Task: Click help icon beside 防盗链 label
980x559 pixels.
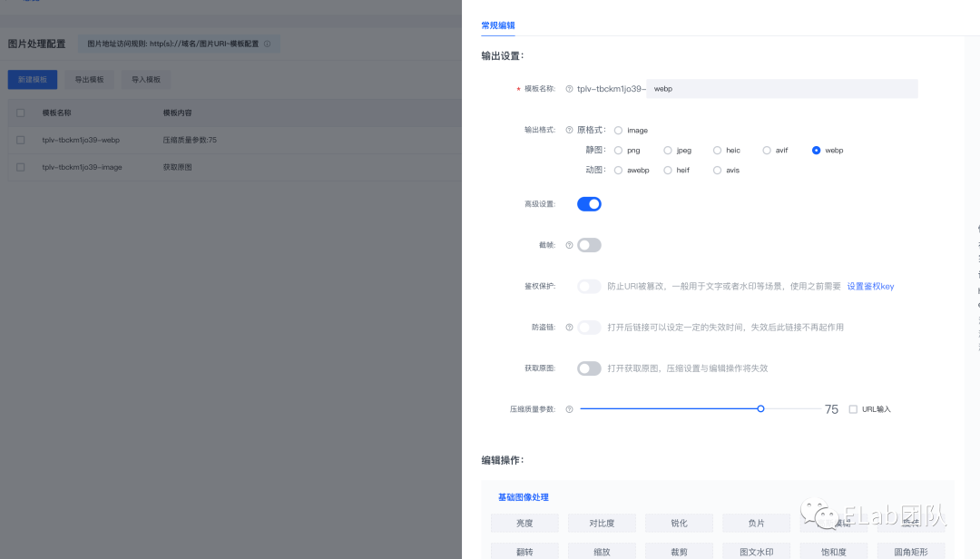Action: (569, 327)
